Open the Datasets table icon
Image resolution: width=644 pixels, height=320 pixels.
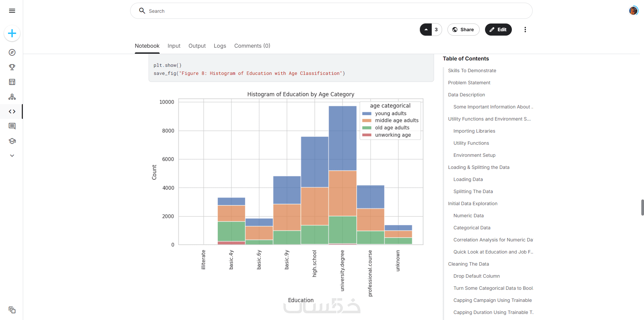coord(12,82)
